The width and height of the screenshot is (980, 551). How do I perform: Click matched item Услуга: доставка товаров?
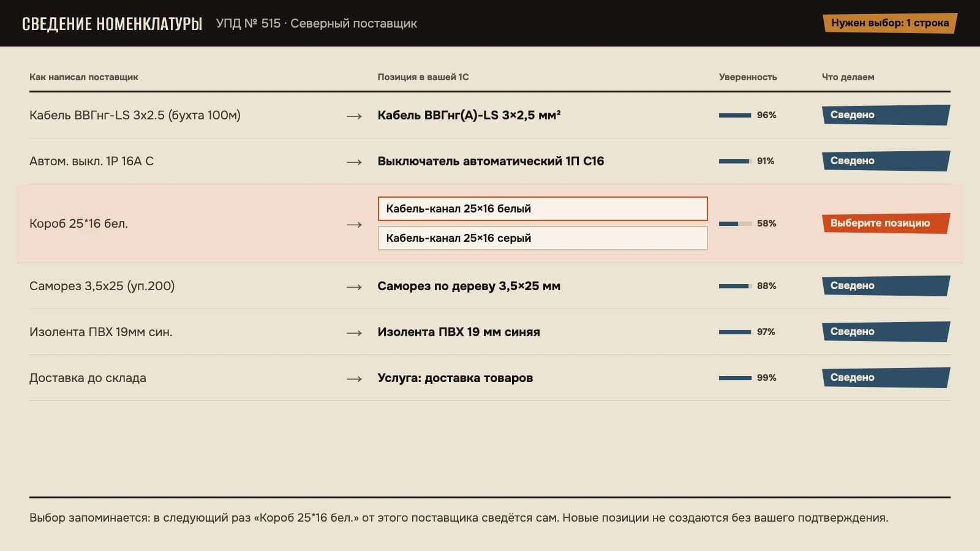tap(455, 378)
